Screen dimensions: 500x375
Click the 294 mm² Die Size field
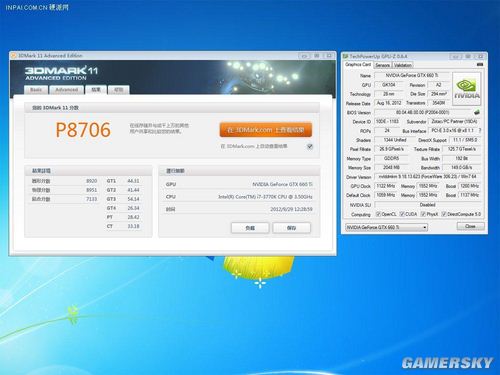coord(438,94)
